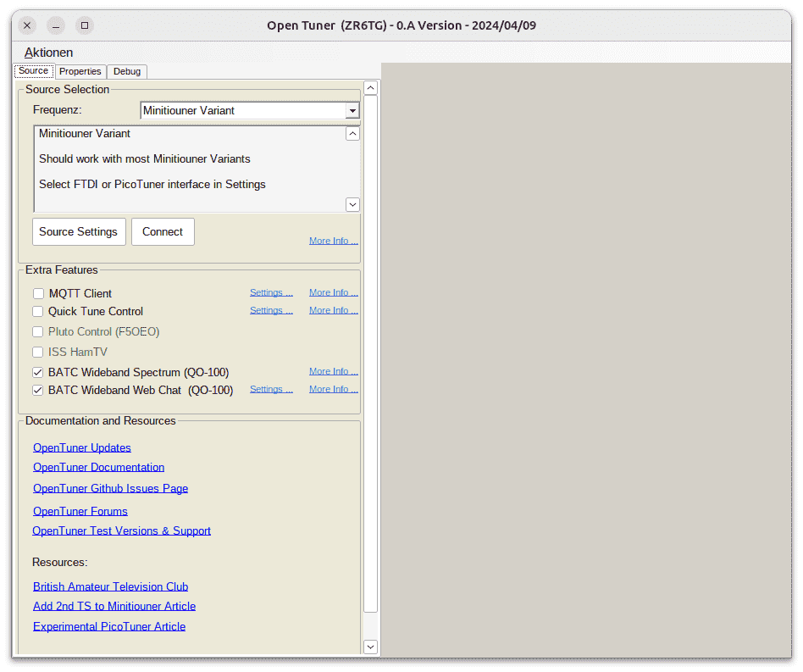Click the source panel vertical scrollbar thumb

click(x=370, y=353)
